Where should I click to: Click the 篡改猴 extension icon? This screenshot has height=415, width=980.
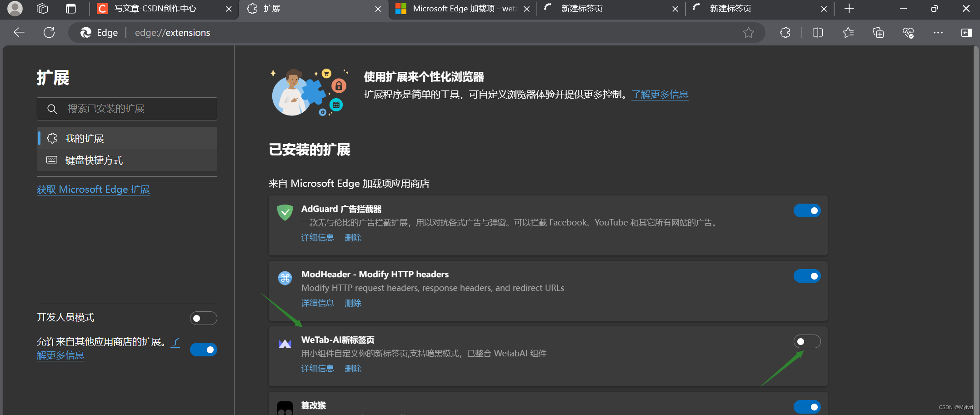click(285, 408)
